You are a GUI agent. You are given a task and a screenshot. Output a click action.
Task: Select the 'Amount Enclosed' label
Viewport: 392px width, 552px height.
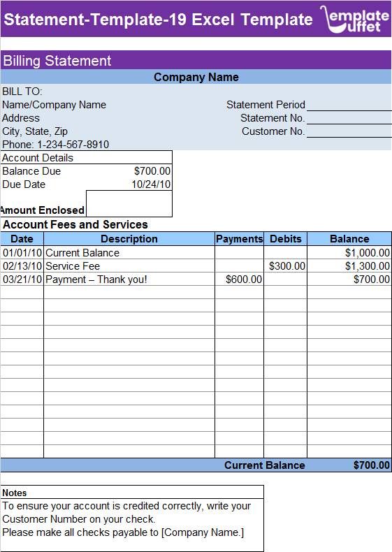(42, 210)
